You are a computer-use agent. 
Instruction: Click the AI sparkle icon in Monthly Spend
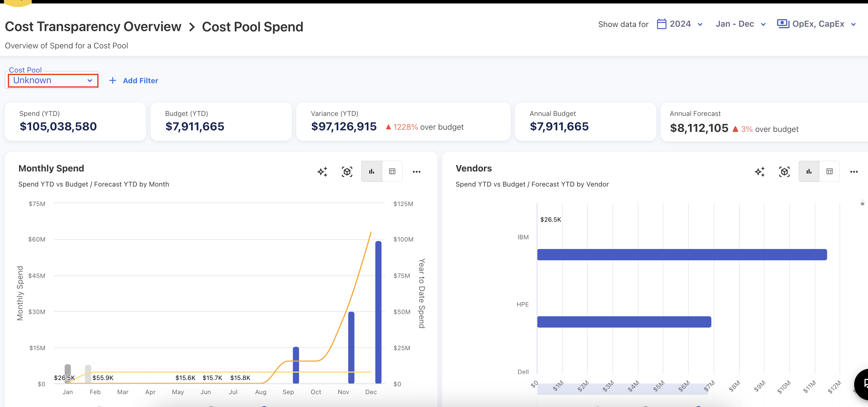click(x=322, y=172)
